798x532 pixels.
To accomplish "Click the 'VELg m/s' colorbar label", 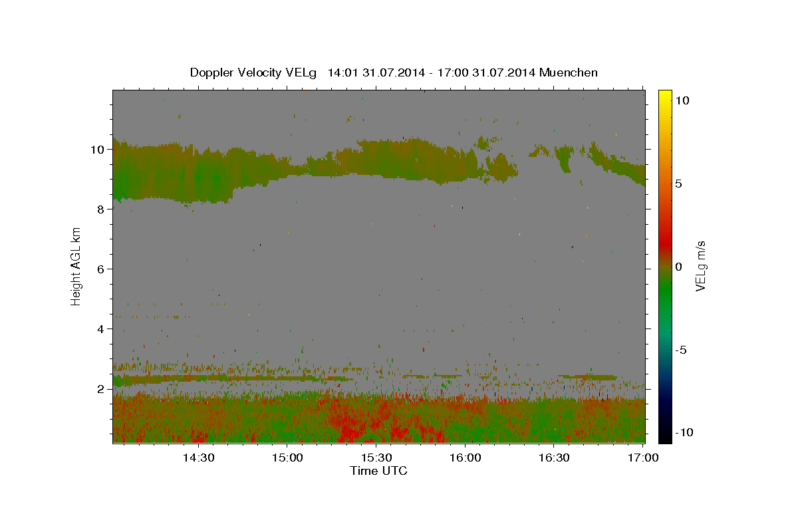I will (x=700, y=266).
